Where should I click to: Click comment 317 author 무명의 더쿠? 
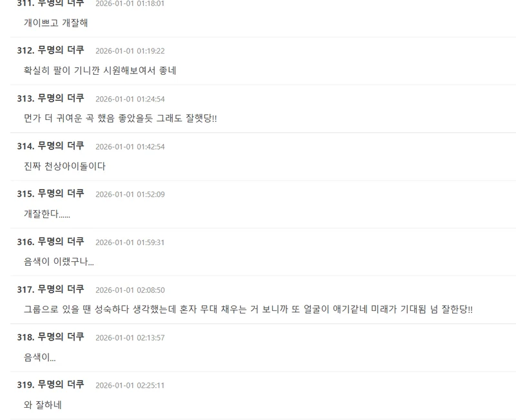61,289
